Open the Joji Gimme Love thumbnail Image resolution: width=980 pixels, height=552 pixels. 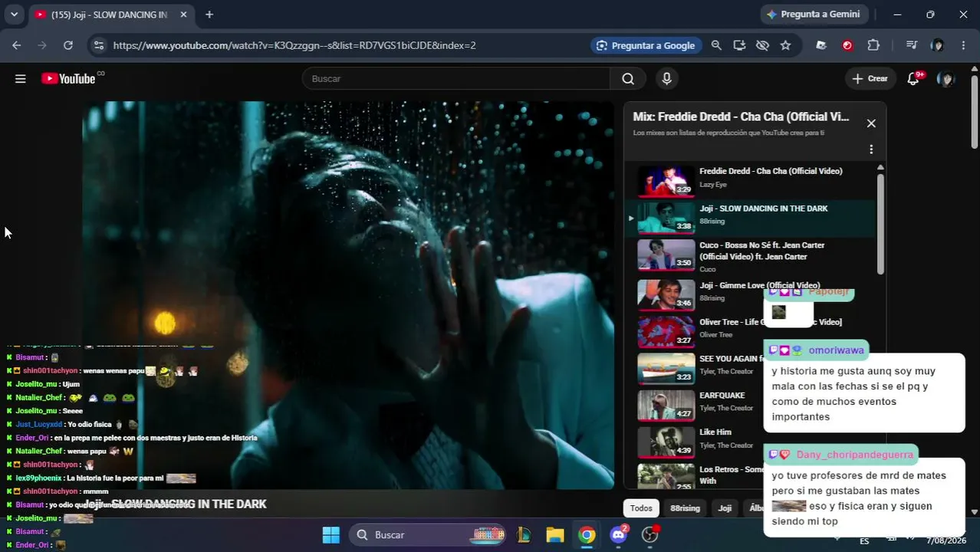point(666,294)
